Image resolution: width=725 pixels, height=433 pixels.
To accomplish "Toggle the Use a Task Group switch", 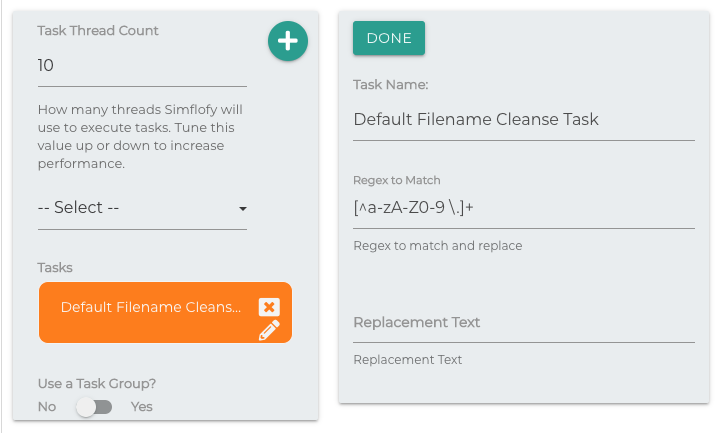I will [94, 407].
